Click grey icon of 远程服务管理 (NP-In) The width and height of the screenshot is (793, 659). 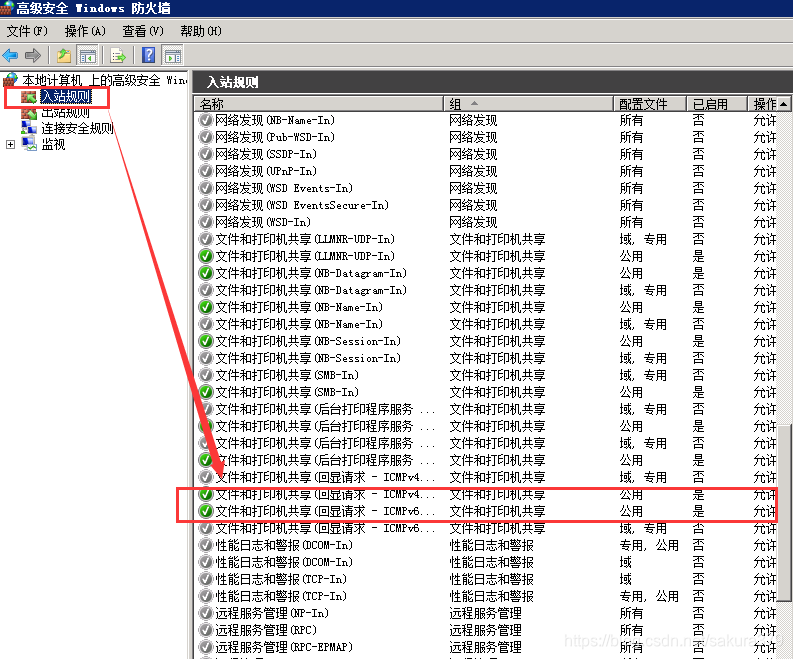[x=205, y=613]
